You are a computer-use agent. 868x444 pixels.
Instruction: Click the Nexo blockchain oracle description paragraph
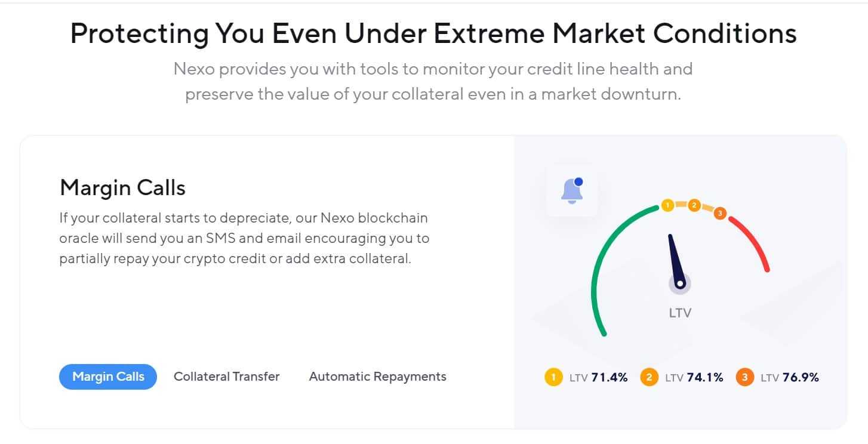(244, 239)
